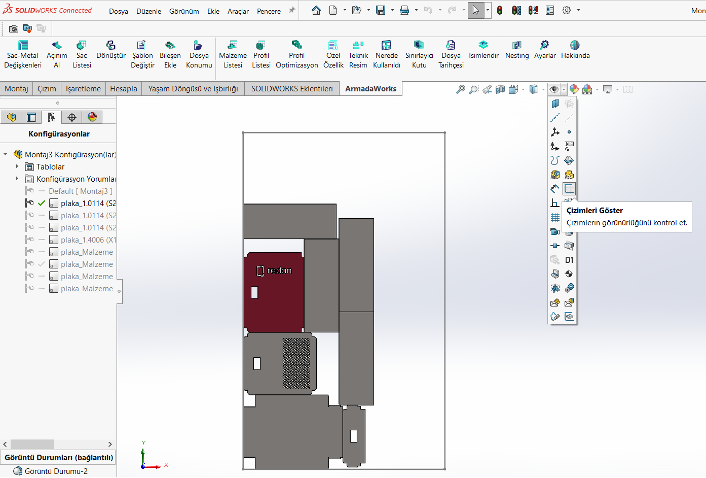Expand the Konfigürasyon Yorumları node
The height and width of the screenshot is (478, 706).
click(17, 178)
